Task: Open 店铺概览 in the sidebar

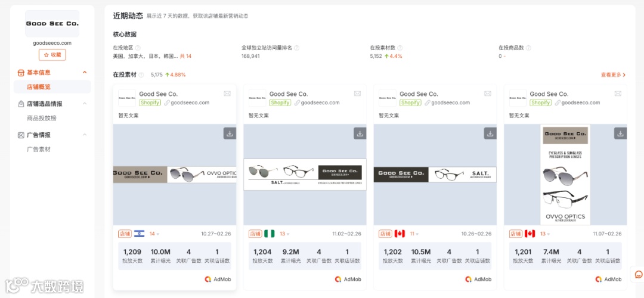Action: click(39, 87)
